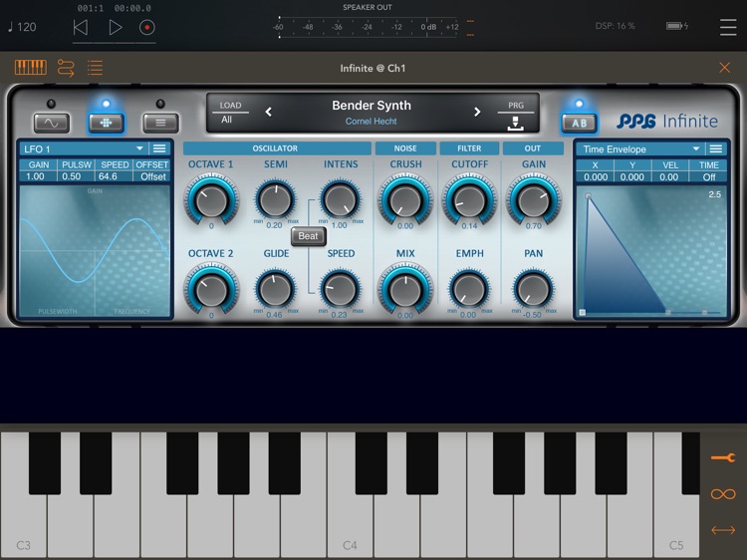
Task: Start recording with the record button
Action: (x=147, y=27)
